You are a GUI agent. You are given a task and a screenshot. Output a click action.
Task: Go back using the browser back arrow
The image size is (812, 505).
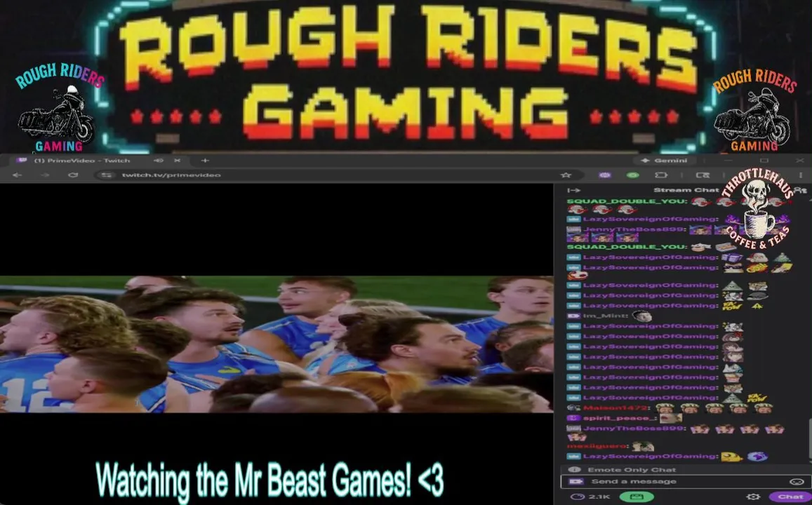(x=17, y=175)
